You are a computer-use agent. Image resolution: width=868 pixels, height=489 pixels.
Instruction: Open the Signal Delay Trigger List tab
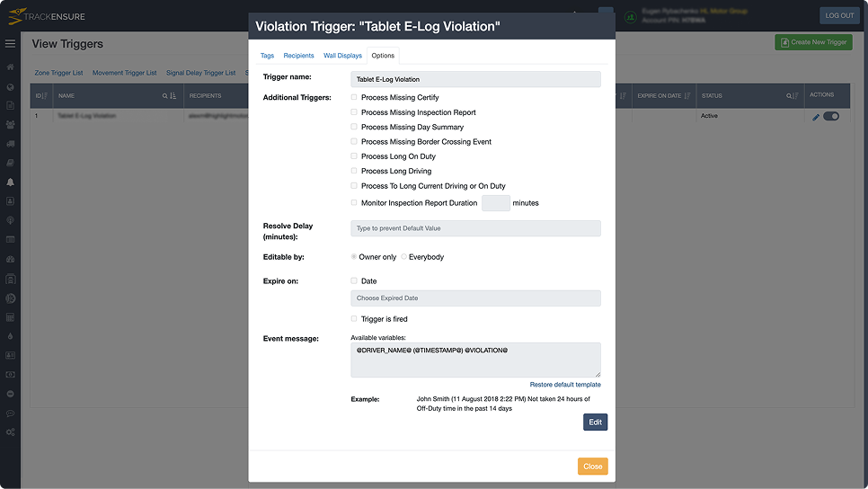(x=201, y=73)
